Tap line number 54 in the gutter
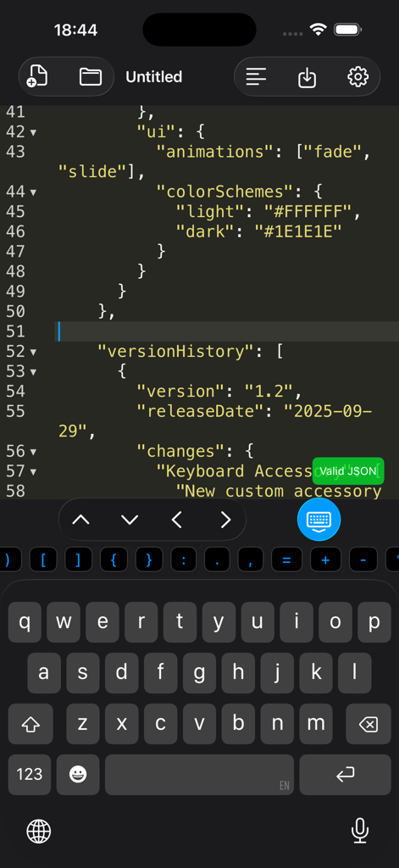 [x=15, y=392]
